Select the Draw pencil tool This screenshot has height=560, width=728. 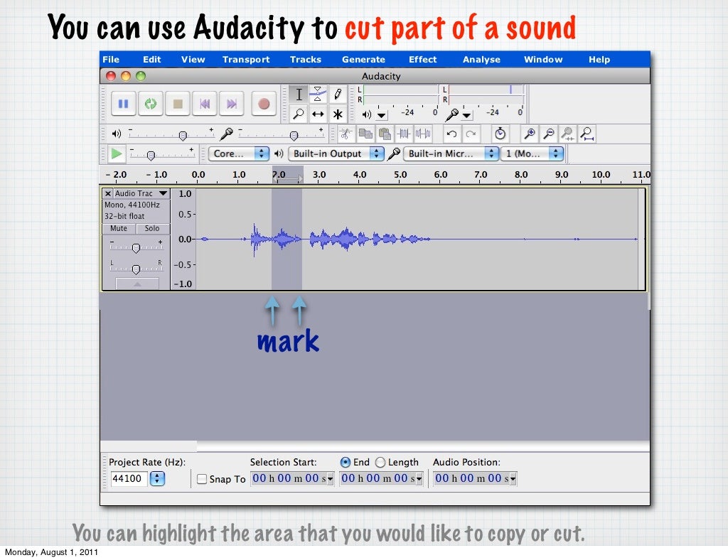[338, 95]
